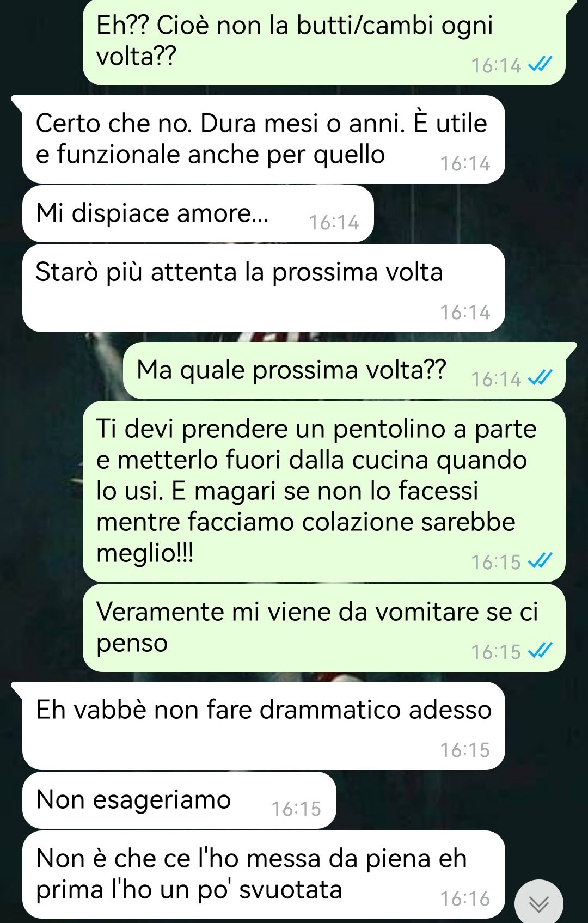Tap "Eh vabbè non fare drammatico adesso"

pos(264,726)
